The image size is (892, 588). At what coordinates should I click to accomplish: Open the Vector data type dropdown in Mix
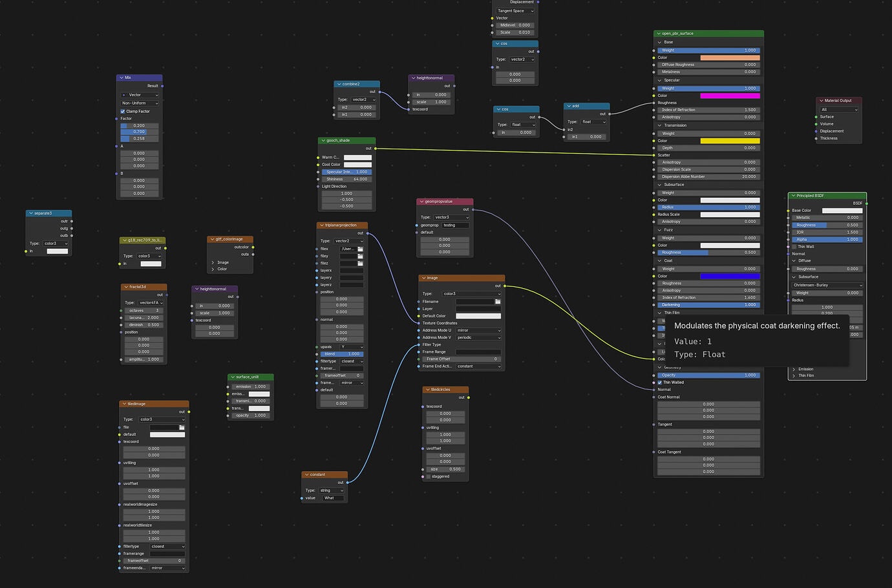140,95
